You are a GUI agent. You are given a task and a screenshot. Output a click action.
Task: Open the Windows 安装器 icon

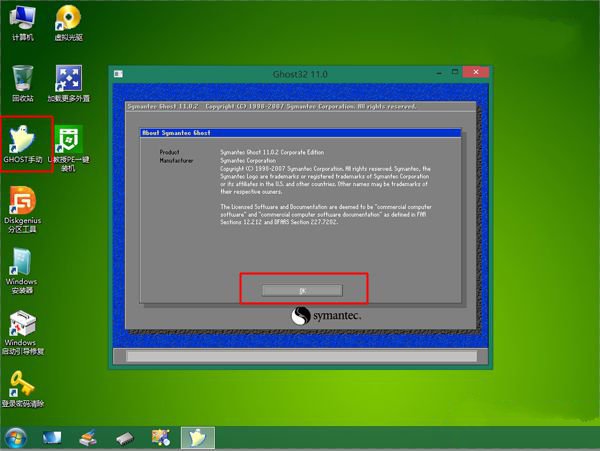pos(21,271)
